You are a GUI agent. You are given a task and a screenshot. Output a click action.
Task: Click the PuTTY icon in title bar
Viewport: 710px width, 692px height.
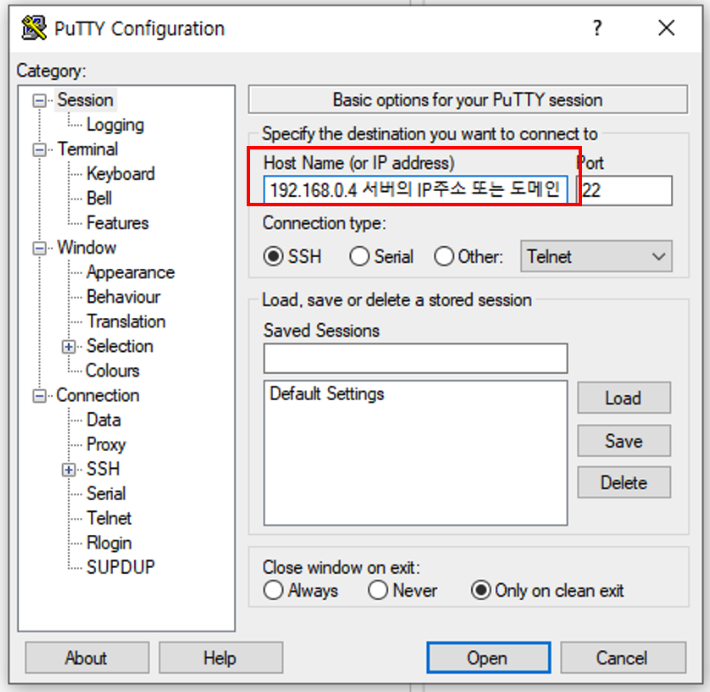(34, 28)
